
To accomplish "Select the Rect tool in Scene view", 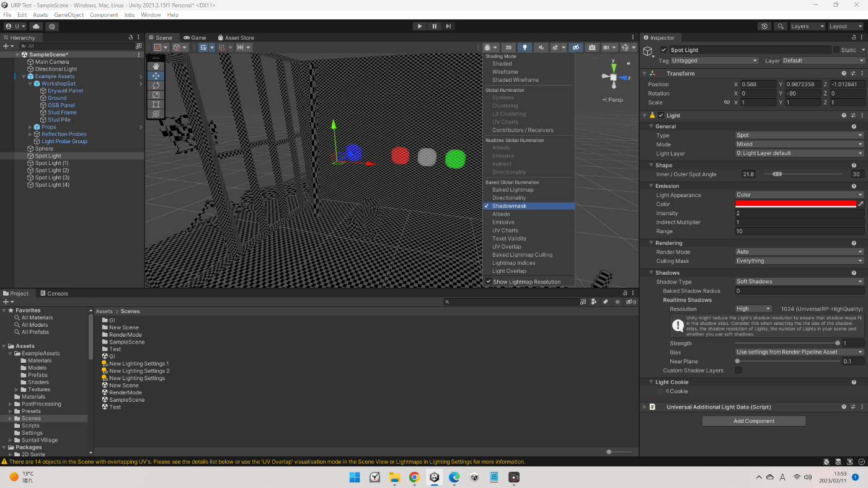I will [156, 104].
